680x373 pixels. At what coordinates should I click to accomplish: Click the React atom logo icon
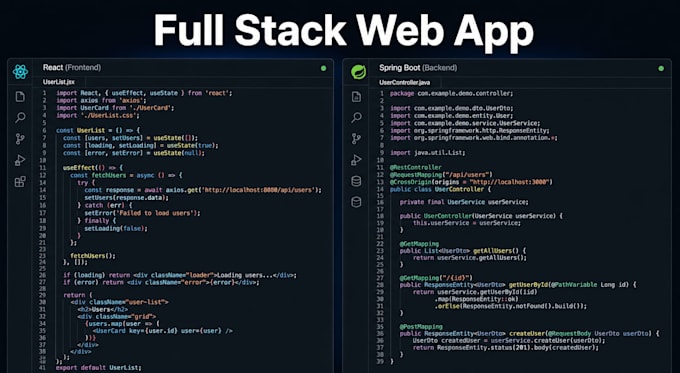pyautogui.click(x=20, y=72)
